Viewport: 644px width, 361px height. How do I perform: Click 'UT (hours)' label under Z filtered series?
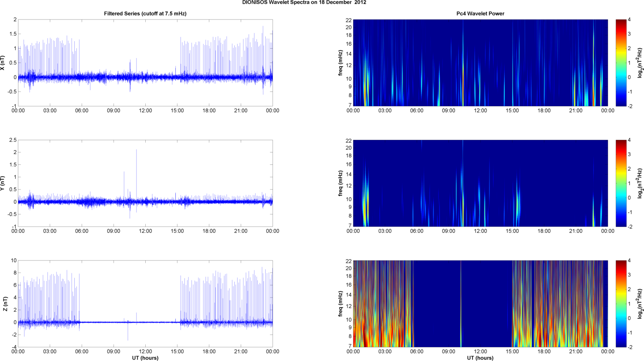(x=145, y=358)
